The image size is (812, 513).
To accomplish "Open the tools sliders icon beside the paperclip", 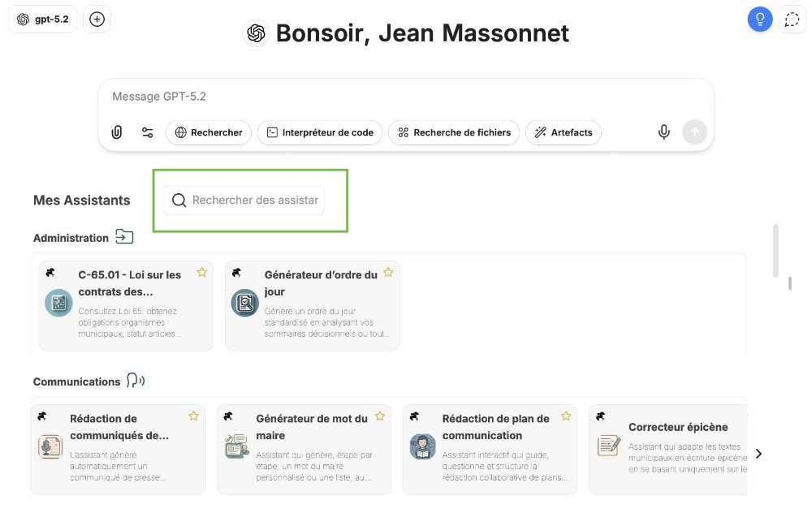I will click(x=148, y=131).
